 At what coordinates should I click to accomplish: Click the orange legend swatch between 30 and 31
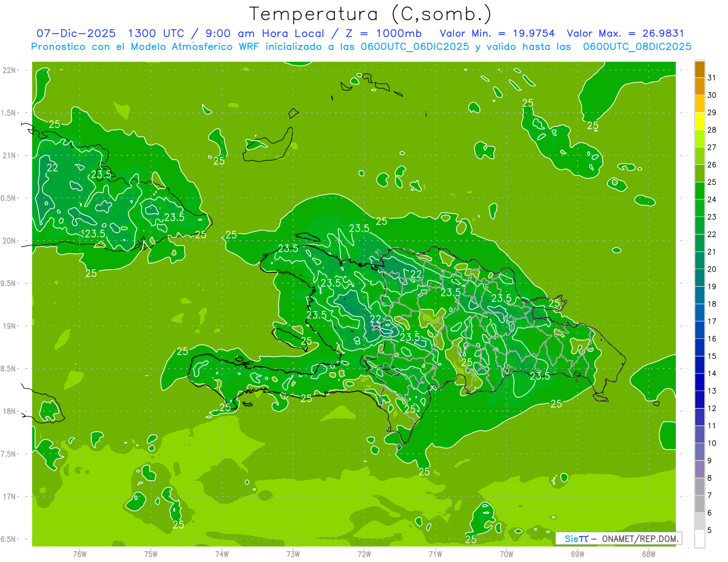699,86
